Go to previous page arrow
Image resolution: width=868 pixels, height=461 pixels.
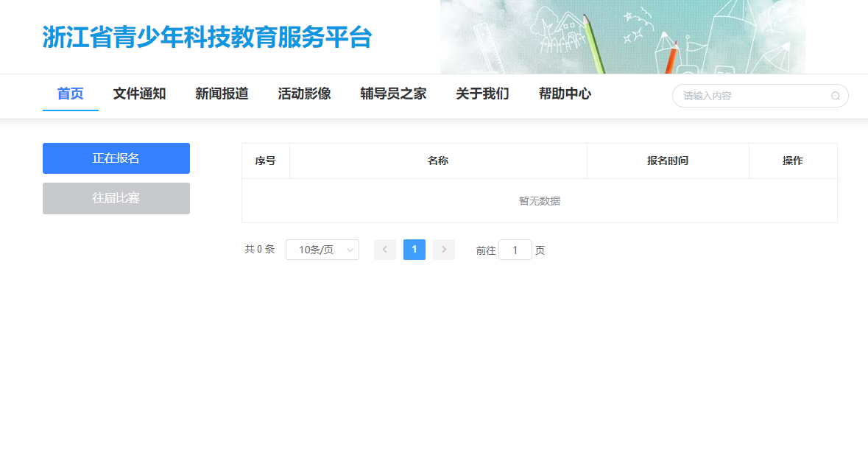pos(385,250)
